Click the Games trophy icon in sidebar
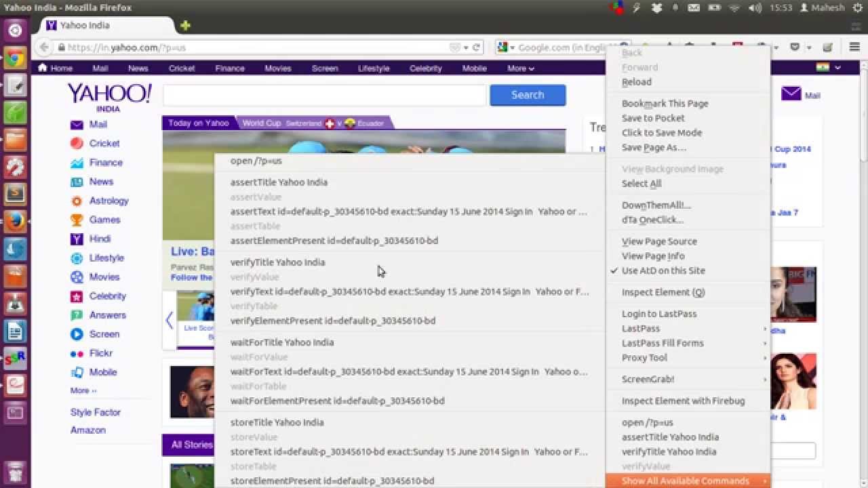Image resolution: width=868 pixels, height=488 pixels. (x=77, y=220)
